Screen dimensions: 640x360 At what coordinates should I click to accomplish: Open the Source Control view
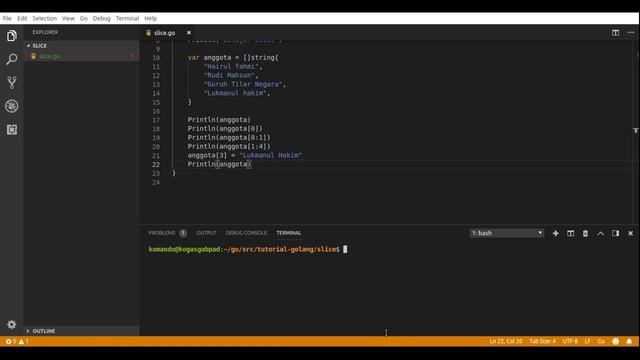click(11, 83)
